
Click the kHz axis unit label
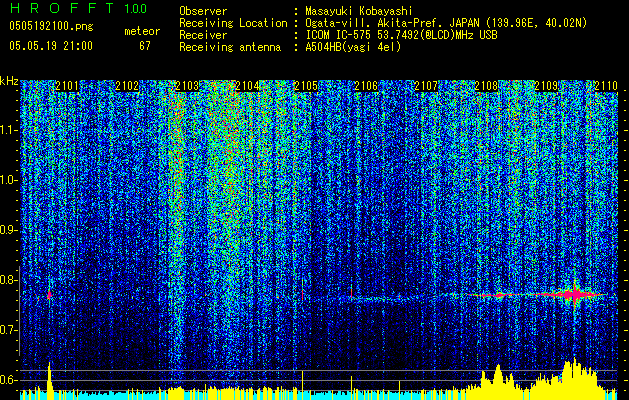tap(9, 81)
